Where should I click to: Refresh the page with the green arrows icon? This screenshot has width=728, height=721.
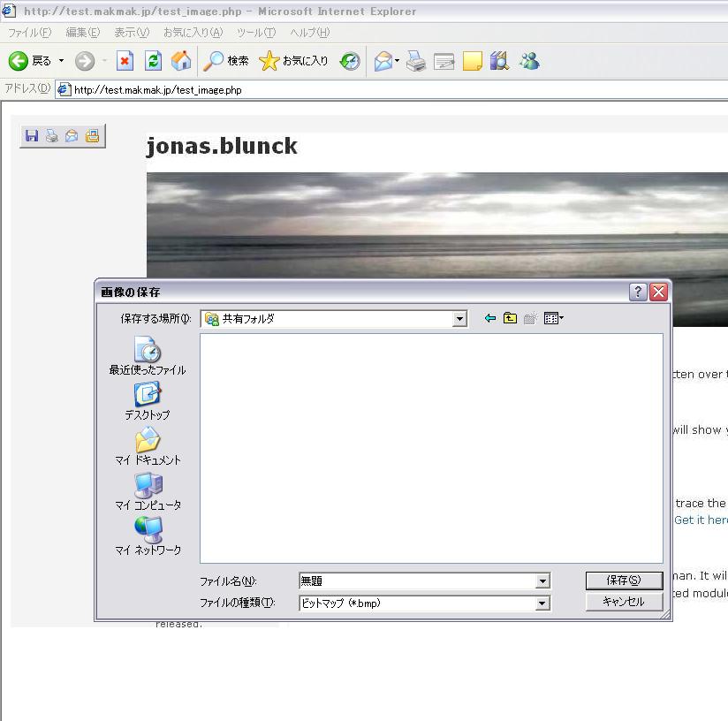pyautogui.click(x=153, y=61)
